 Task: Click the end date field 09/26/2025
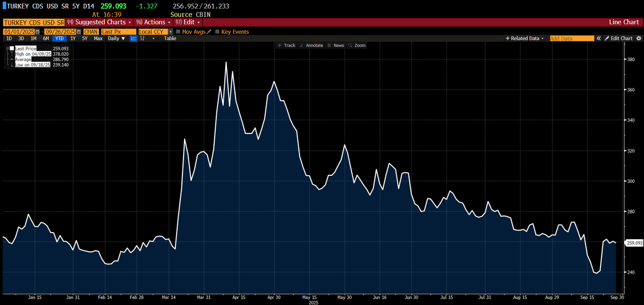pyautogui.click(x=61, y=32)
